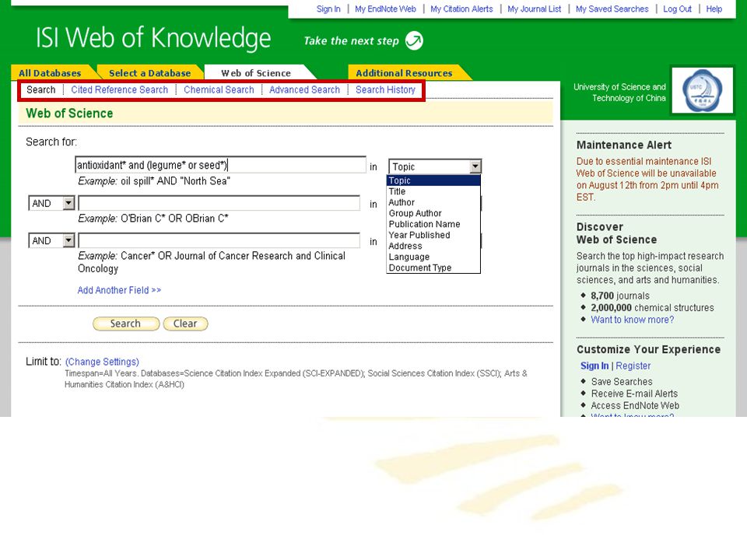Click the 'Maintenance Alert' heading
This screenshot has height=560, width=747.
coord(624,145)
